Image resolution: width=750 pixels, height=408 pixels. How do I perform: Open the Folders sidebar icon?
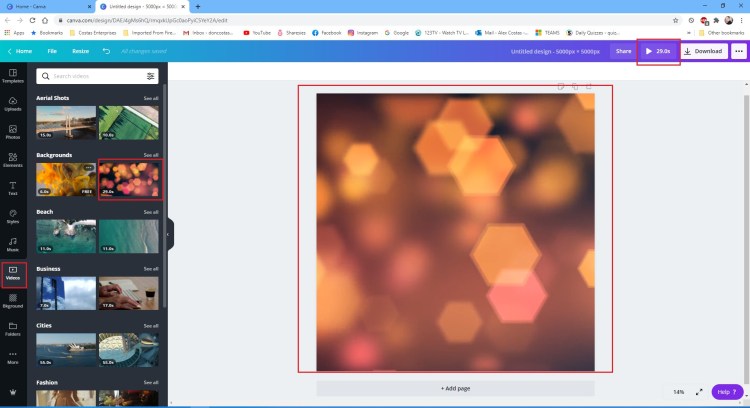click(13, 328)
